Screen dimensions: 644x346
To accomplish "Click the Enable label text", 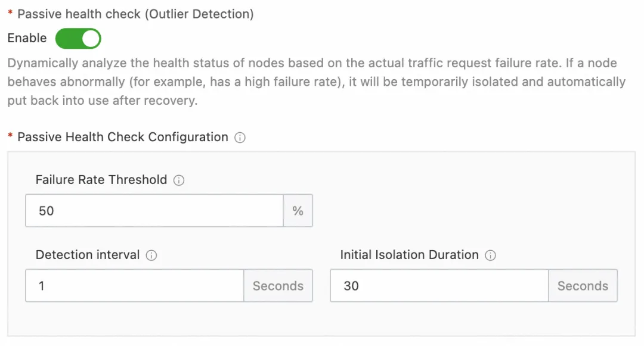I will coord(27,38).
